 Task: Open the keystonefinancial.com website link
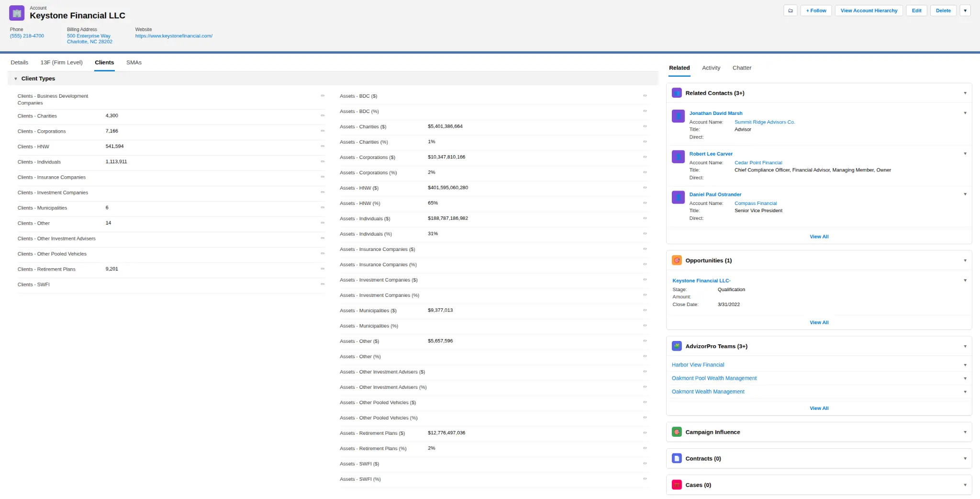tap(174, 36)
